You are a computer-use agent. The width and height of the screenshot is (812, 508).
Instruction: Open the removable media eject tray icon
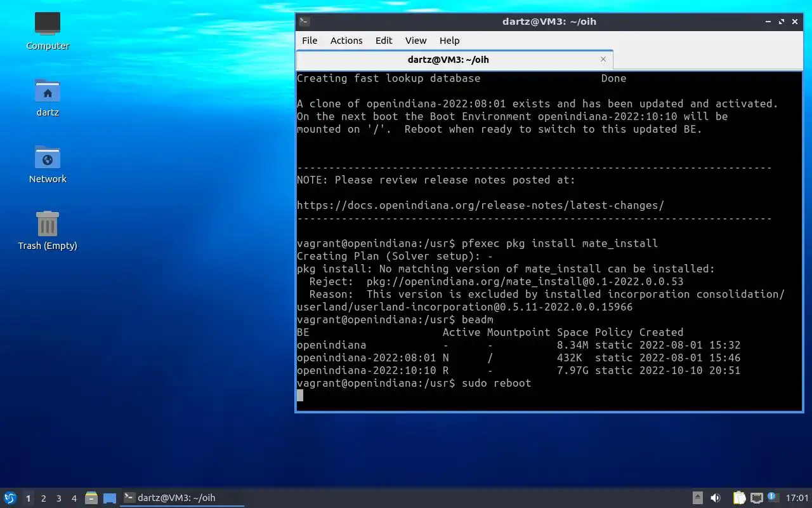[x=697, y=498]
